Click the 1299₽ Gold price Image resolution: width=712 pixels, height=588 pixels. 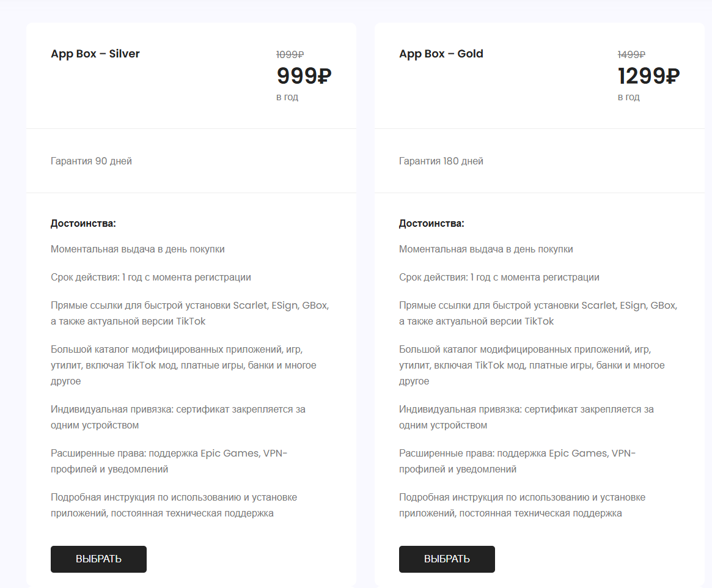coord(648,76)
